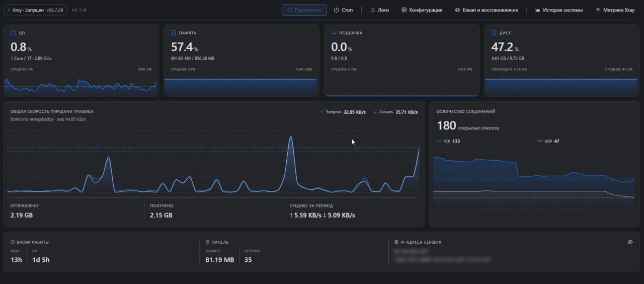Click the clock icon beside ВРЕМЯ РАБОТЫ

(13, 242)
